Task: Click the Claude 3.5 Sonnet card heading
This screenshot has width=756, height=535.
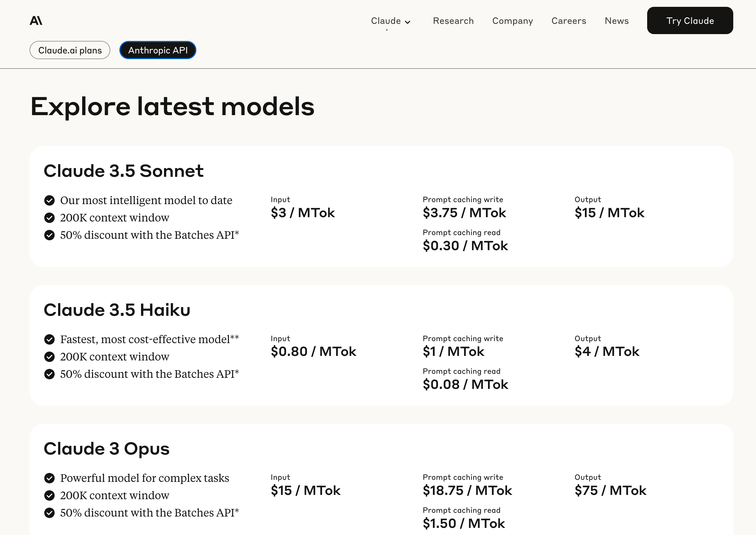Action: [x=123, y=171]
